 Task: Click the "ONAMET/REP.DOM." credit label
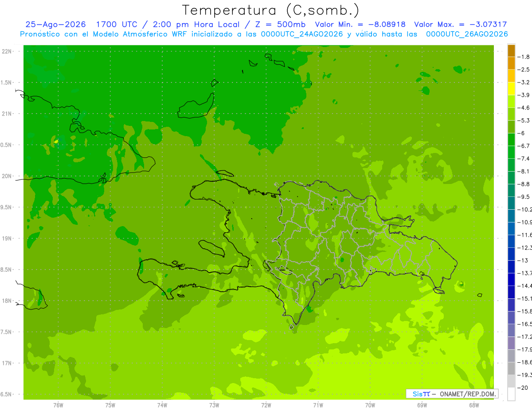click(x=467, y=394)
